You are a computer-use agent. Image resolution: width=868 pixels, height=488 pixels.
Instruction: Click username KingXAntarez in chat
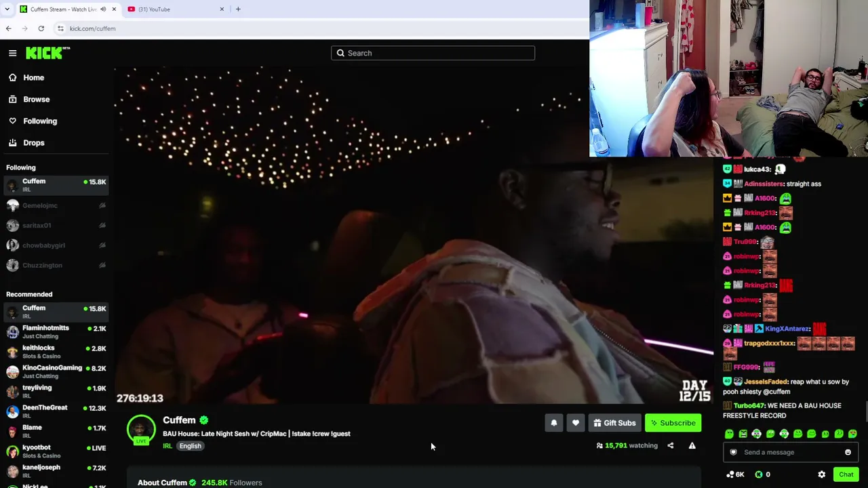pos(787,329)
